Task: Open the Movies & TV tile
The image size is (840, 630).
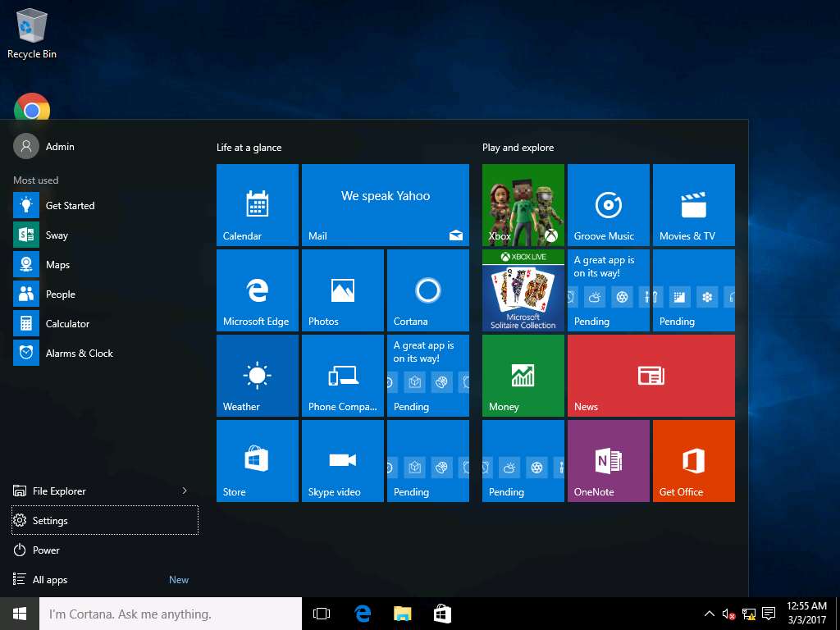Action: point(694,204)
